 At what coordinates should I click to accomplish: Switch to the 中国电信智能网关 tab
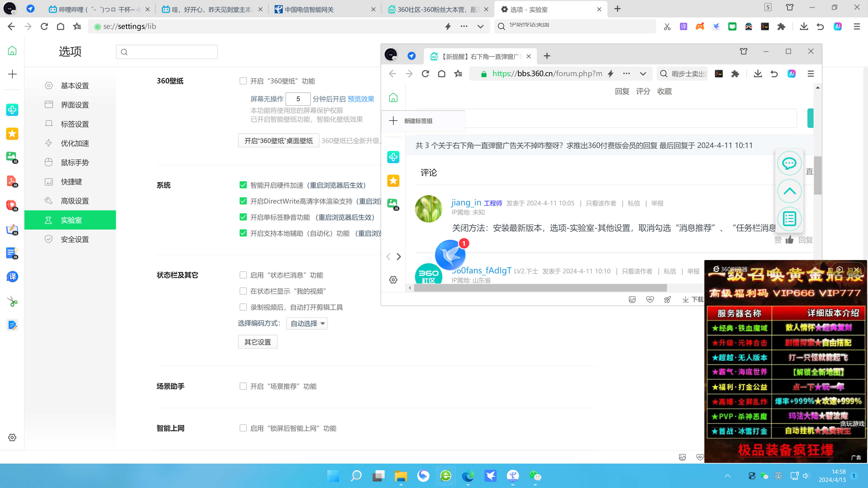pos(325,9)
